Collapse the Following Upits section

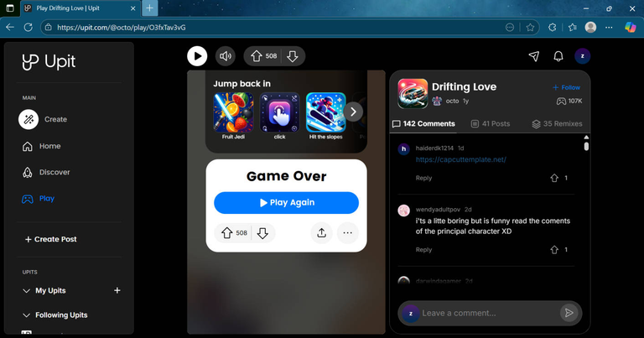point(26,315)
